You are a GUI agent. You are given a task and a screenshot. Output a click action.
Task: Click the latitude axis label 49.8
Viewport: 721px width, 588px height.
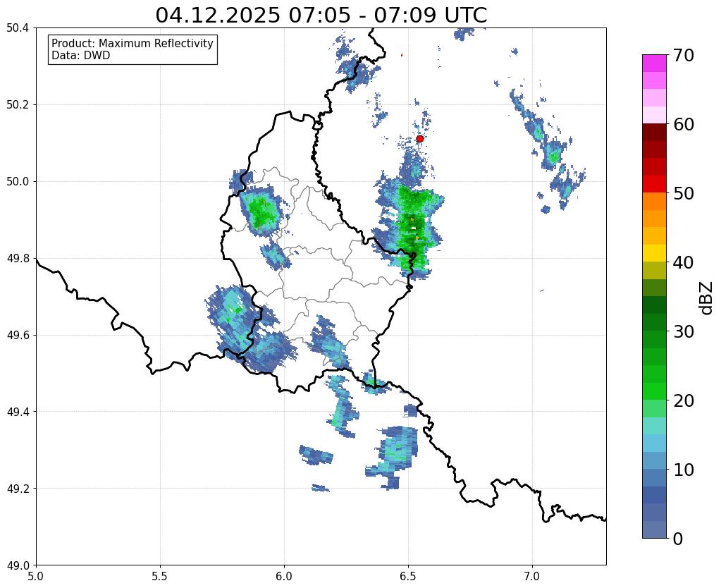pyautogui.click(x=18, y=258)
